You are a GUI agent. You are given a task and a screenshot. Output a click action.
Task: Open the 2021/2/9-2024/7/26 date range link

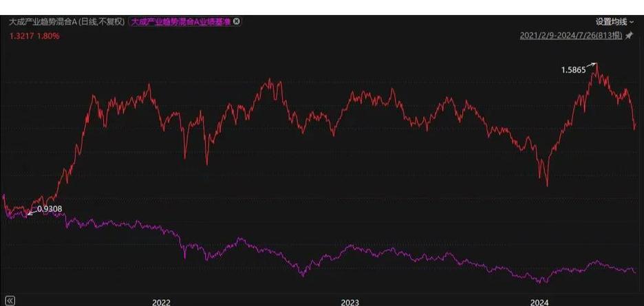point(570,36)
